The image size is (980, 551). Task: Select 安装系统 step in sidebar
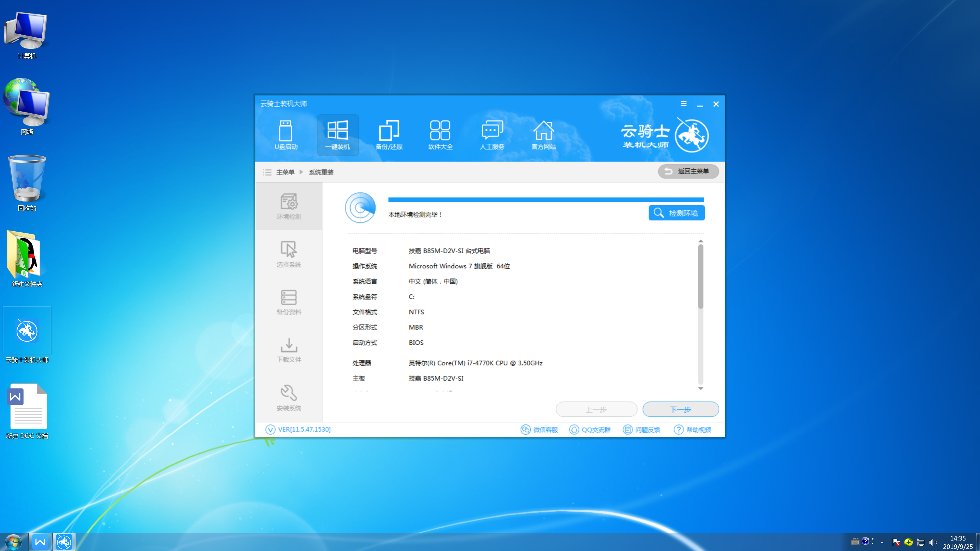(x=289, y=398)
